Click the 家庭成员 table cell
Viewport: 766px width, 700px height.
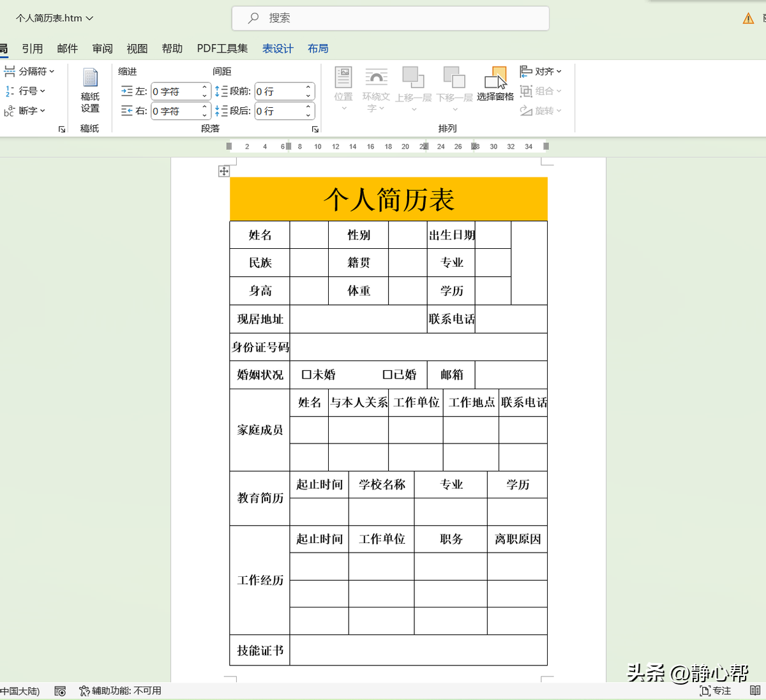pyautogui.click(x=260, y=430)
